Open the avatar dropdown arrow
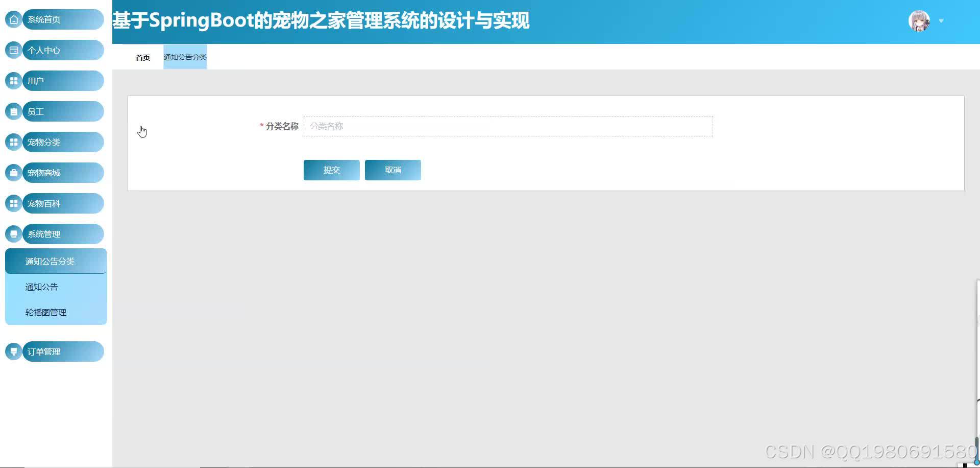The image size is (980, 468). click(941, 21)
